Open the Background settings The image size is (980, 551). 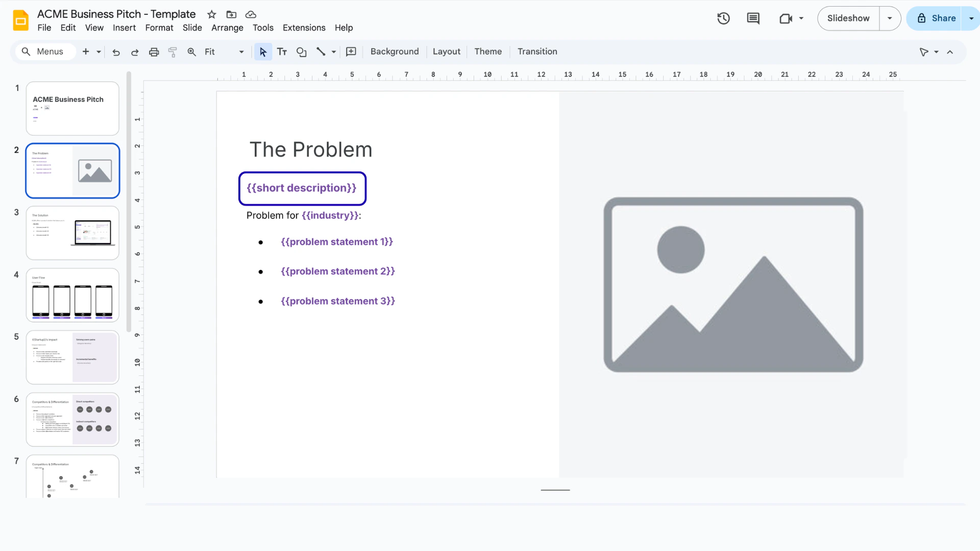point(394,52)
